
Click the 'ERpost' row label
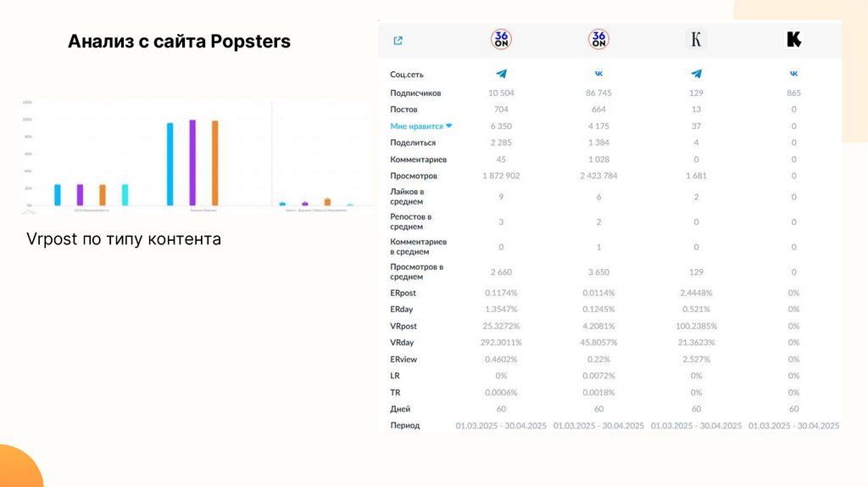pyautogui.click(x=403, y=293)
